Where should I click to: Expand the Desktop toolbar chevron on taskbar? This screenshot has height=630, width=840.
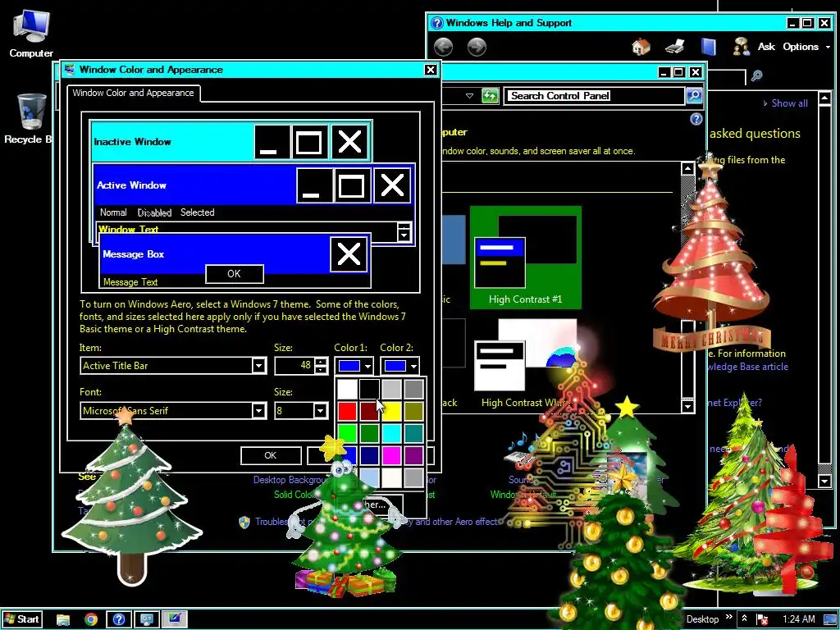[728, 617]
